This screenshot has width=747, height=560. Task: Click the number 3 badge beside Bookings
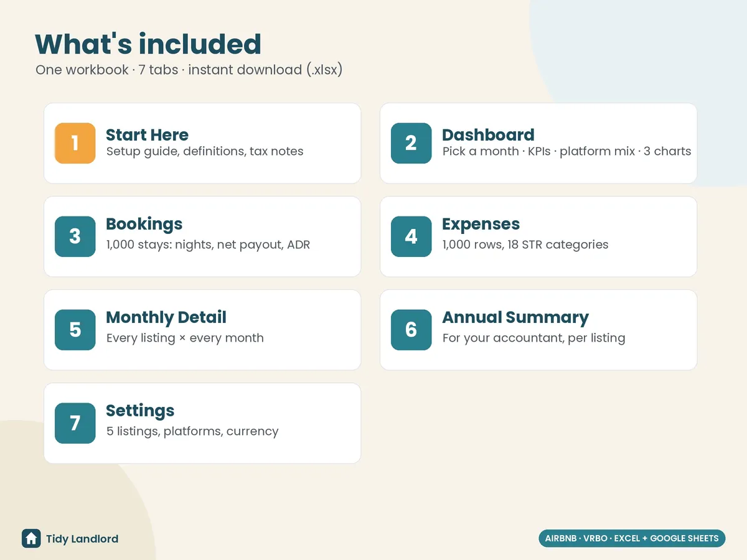click(75, 236)
